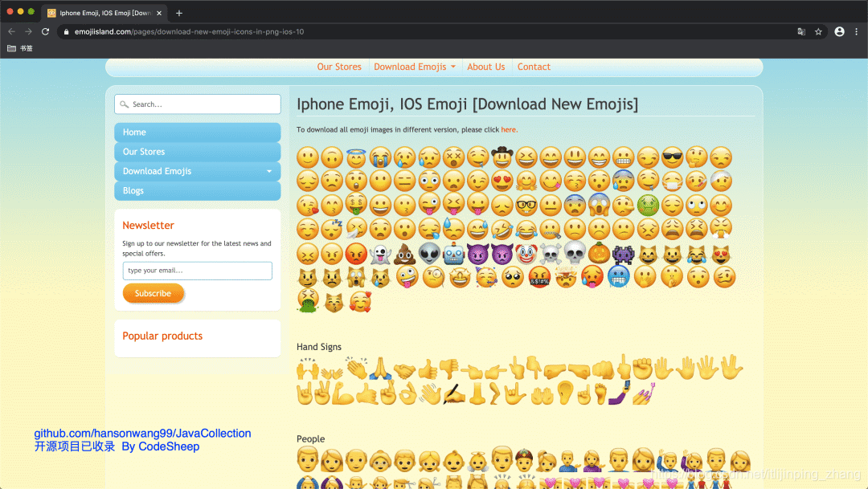Select the nose emoji
Image resolution: width=868 pixels, height=489 pixels.
click(477, 394)
